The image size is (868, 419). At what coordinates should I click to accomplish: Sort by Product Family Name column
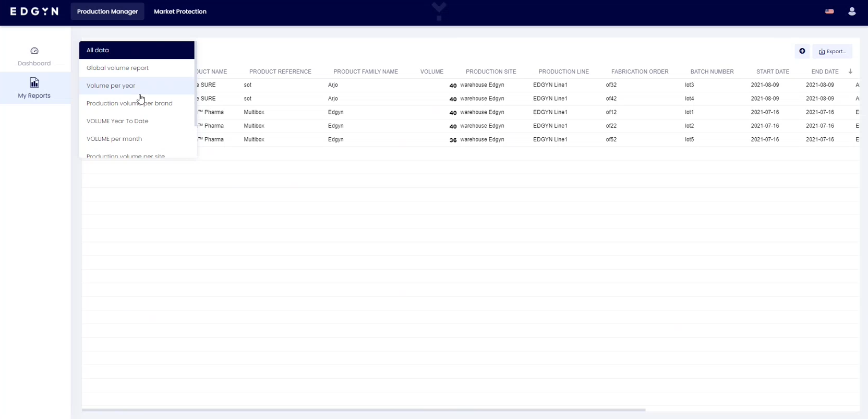pyautogui.click(x=366, y=71)
